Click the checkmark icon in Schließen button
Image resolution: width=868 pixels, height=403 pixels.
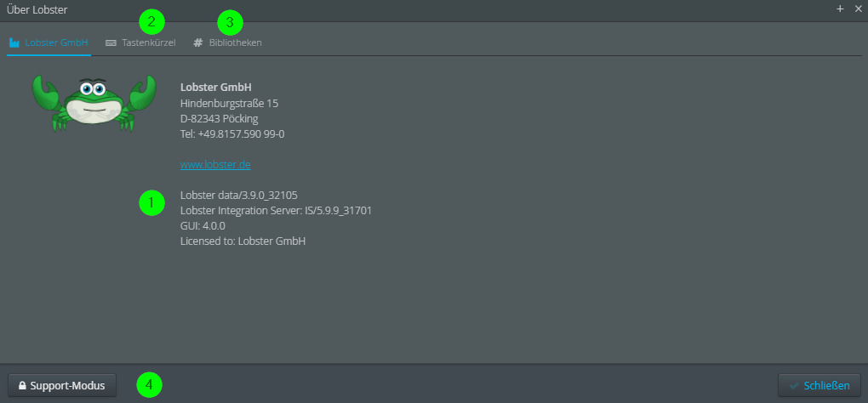tap(794, 386)
